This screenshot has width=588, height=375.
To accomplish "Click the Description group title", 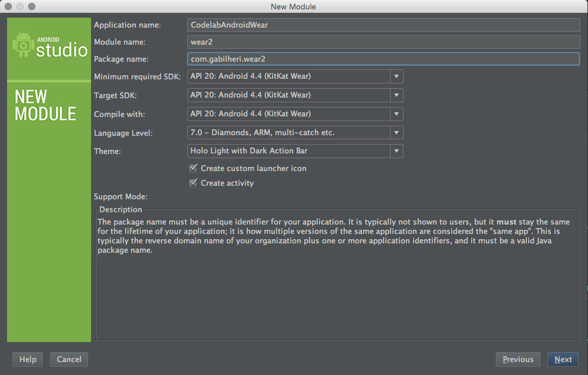I will (x=121, y=209).
